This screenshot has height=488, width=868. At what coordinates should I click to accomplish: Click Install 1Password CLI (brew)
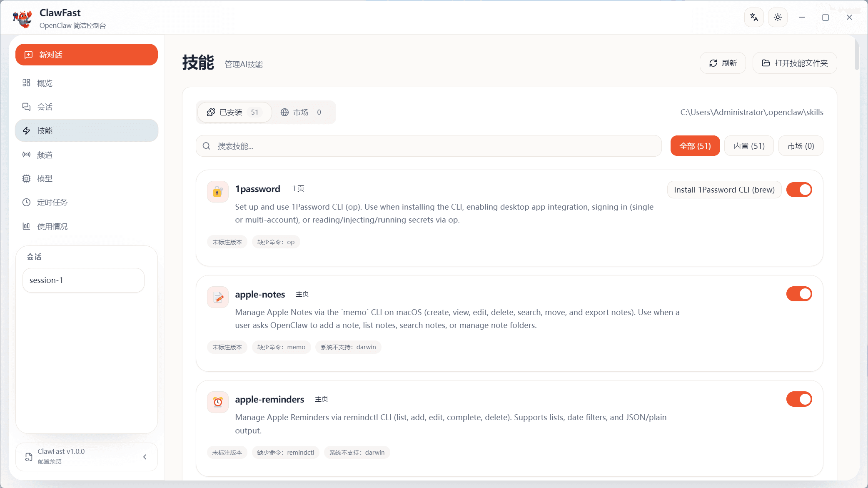coord(724,190)
